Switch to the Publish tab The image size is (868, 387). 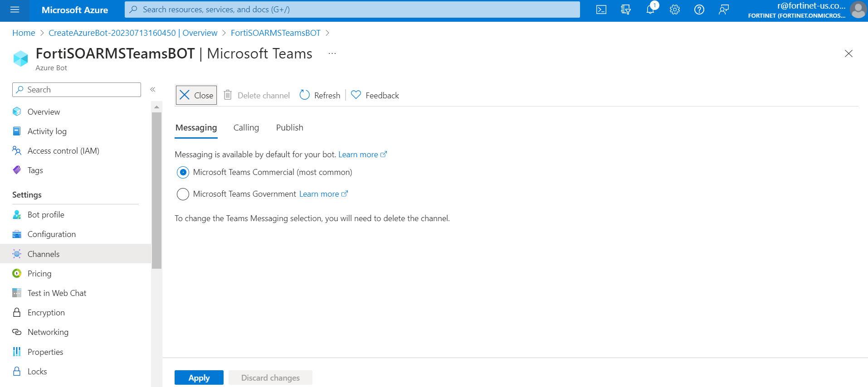click(289, 128)
